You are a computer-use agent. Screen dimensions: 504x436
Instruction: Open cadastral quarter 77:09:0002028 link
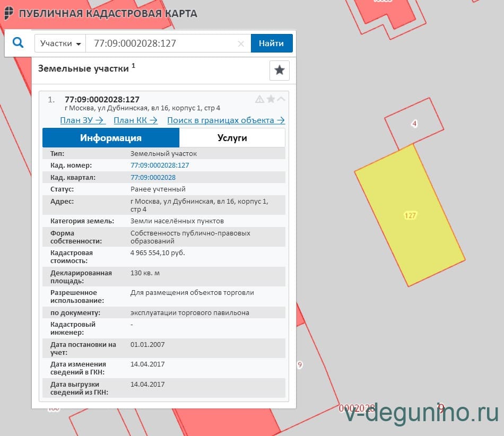click(x=153, y=178)
